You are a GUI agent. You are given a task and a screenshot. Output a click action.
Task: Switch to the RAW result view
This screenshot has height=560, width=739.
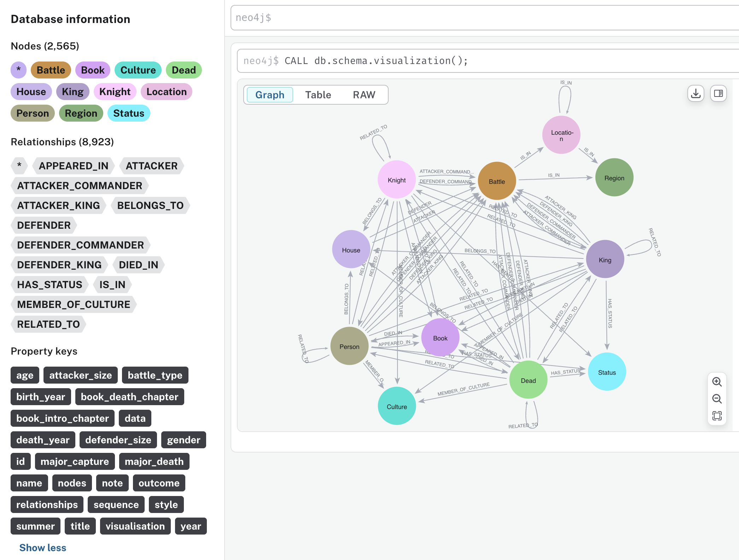(x=364, y=95)
